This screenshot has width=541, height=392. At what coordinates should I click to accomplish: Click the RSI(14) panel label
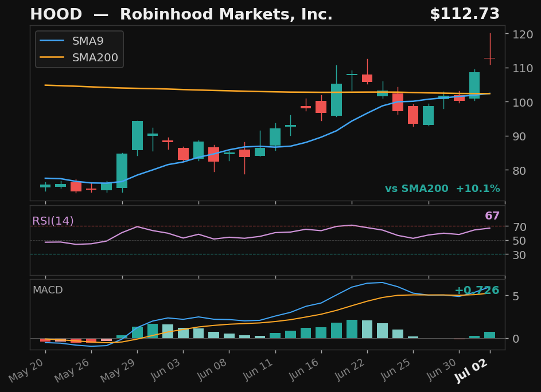coord(53,221)
